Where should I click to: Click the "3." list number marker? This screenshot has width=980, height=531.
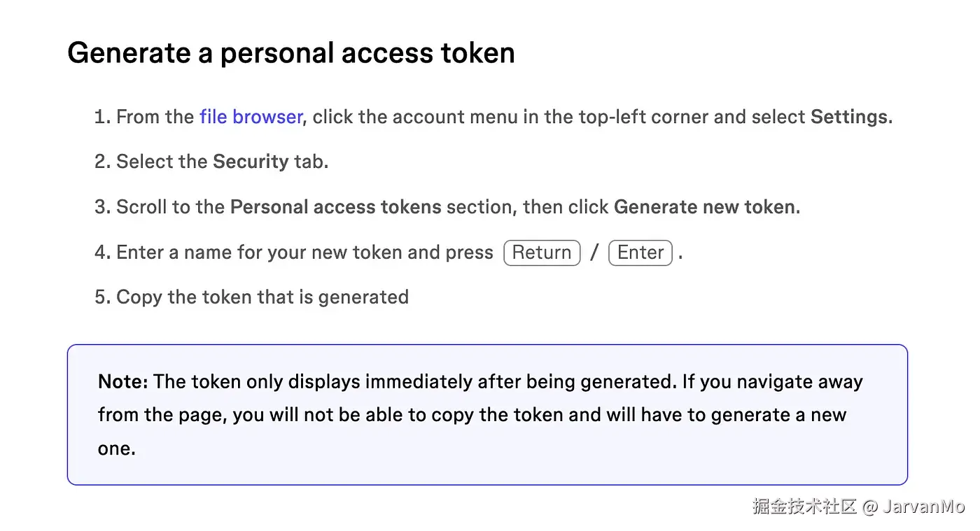click(x=103, y=207)
